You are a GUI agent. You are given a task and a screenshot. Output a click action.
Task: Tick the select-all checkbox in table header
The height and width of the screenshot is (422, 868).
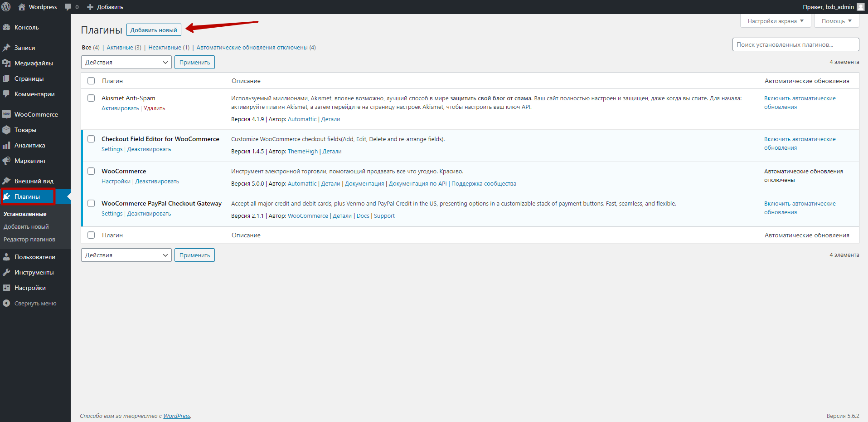pos(91,81)
